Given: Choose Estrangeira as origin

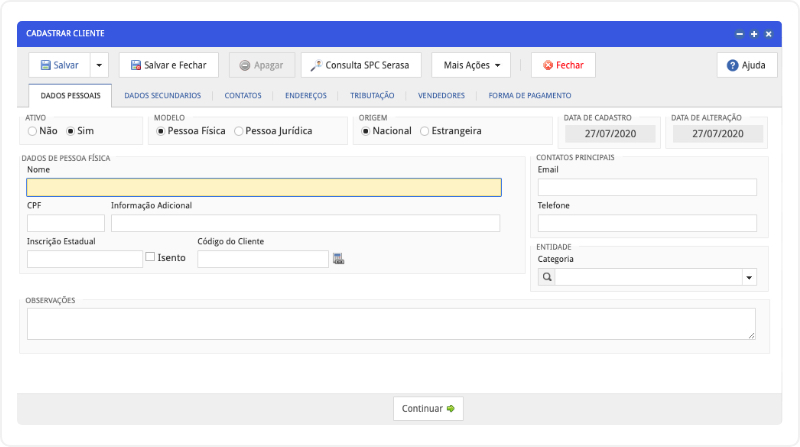Looking at the screenshot, I should [426, 131].
